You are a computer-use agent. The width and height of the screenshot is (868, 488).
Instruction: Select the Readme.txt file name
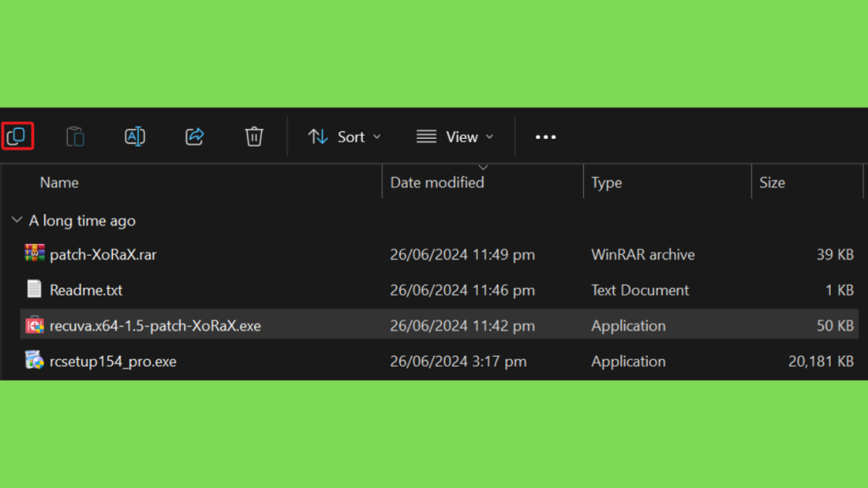86,290
